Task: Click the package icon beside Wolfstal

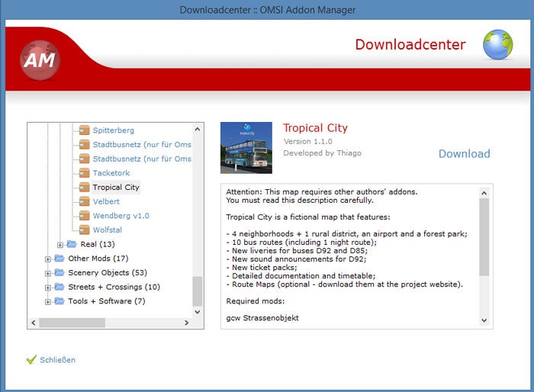Action: [84, 230]
